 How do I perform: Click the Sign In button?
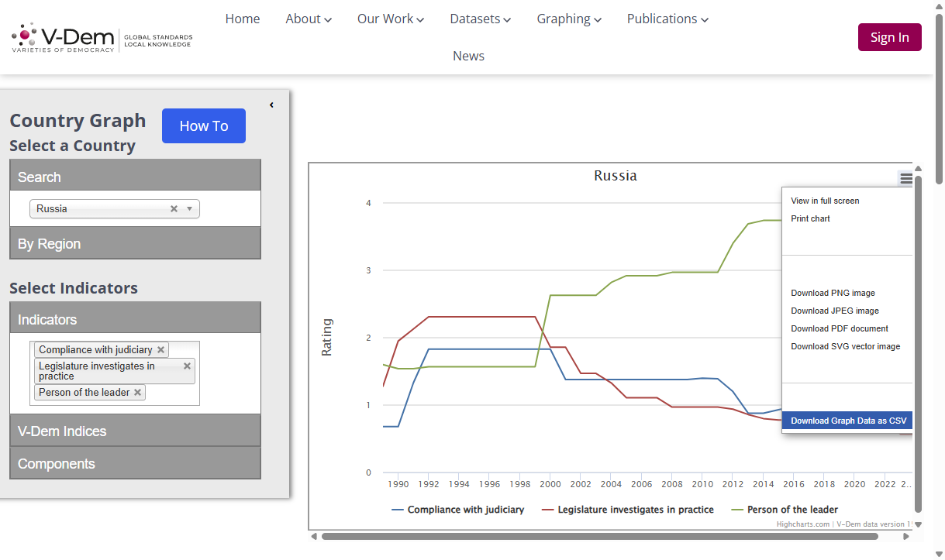point(889,37)
